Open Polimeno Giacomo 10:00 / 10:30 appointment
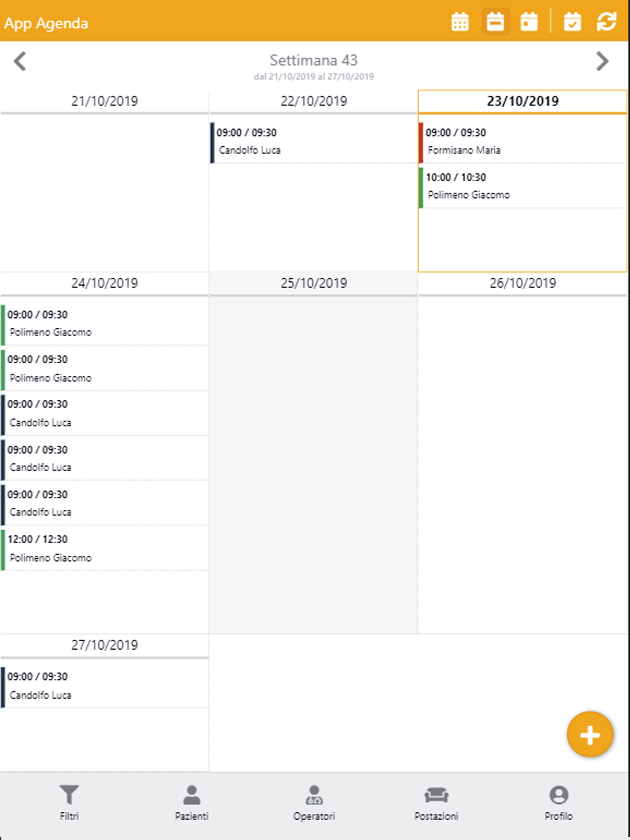This screenshot has width=630, height=840. (522, 187)
